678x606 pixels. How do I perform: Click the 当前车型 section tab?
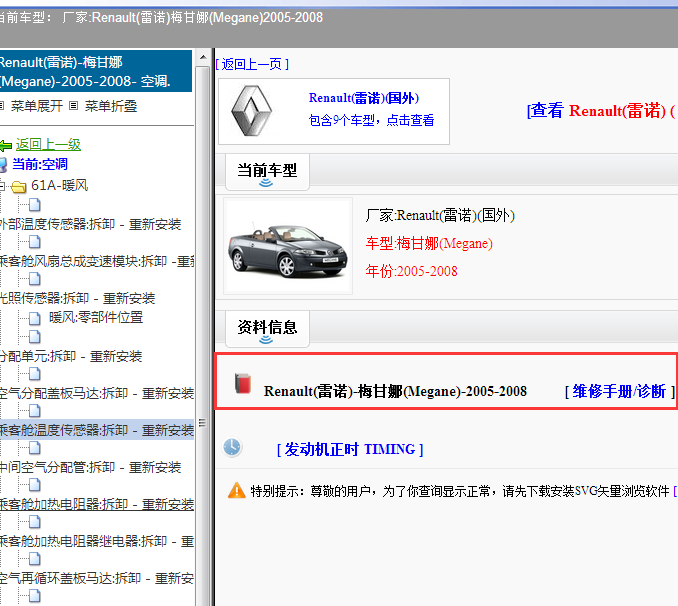(267, 171)
